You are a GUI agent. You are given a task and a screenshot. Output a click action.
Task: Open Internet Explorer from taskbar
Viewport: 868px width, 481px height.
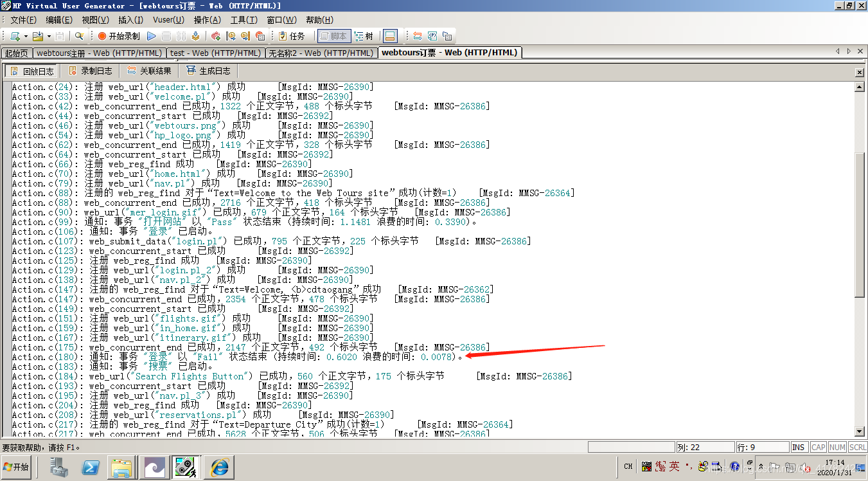click(x=219, y=467)
